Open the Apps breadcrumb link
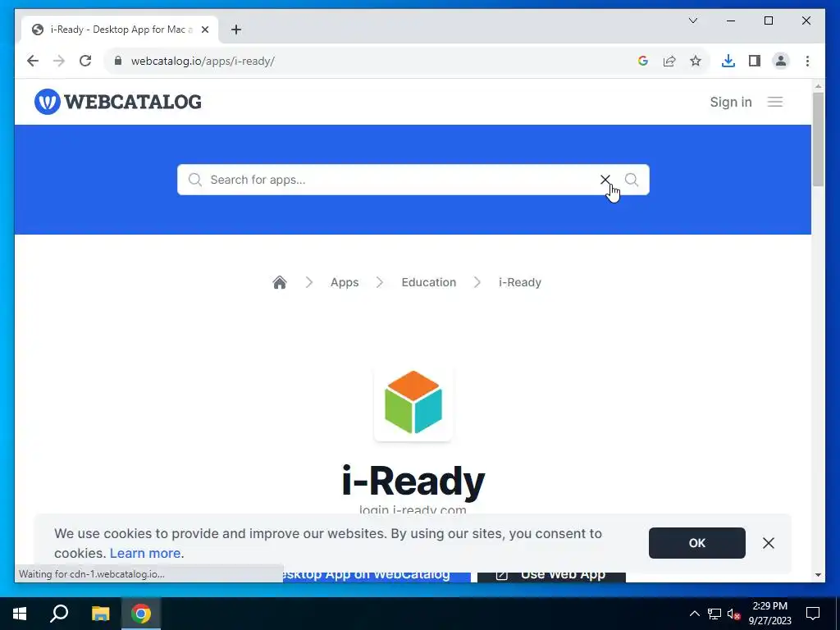The width and height of the screenshot is (840, 630). point(345,282)
